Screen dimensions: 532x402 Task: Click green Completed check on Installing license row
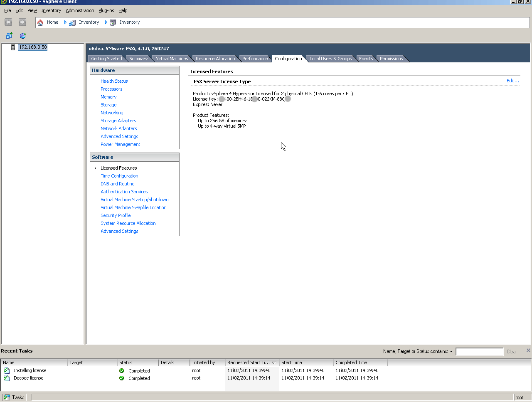pyautogui.click(x=122, y=371)
